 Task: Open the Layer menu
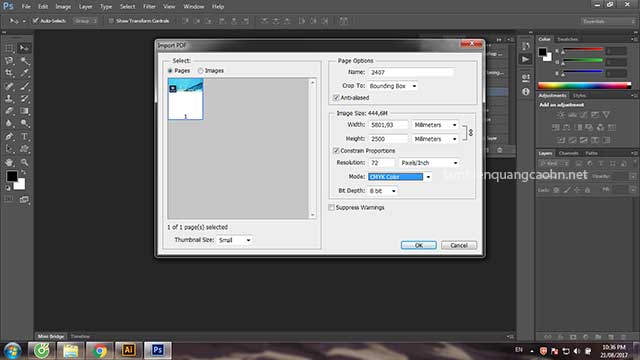click(x=85, y=7)
